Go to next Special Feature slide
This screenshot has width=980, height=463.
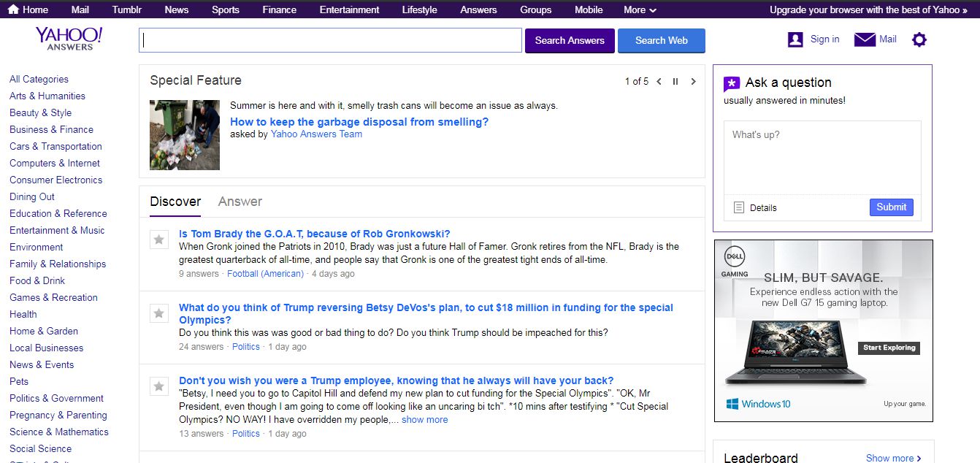(x=693, y=82)
